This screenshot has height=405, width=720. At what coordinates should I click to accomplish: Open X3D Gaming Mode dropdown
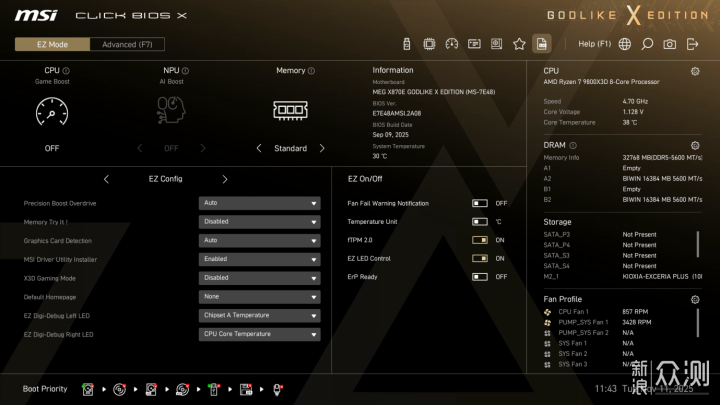[x=259, y=278]
